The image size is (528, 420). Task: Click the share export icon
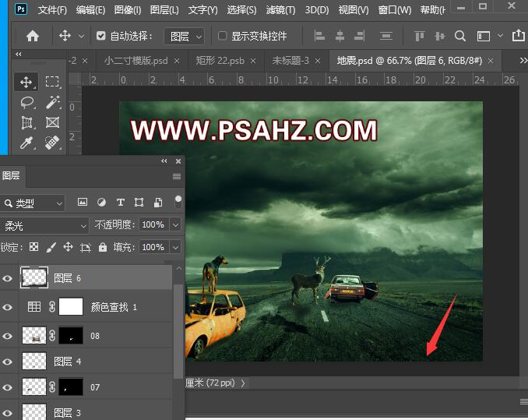(518, 35)
